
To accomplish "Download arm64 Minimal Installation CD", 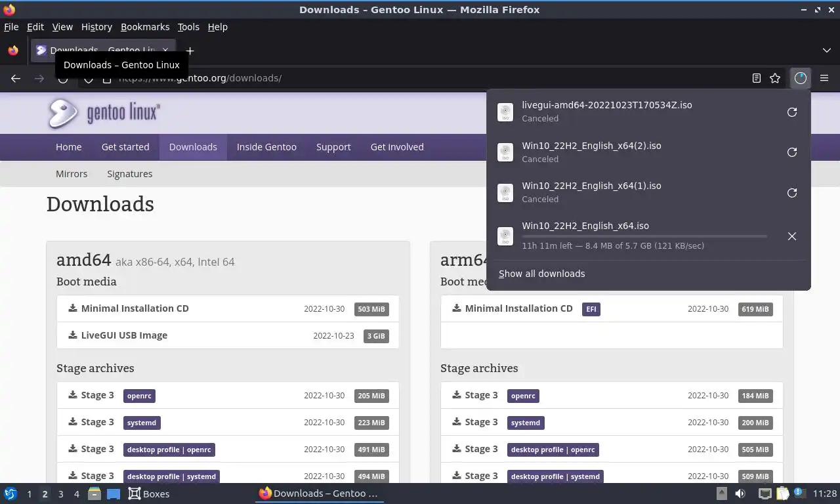I will click(519, 308).
